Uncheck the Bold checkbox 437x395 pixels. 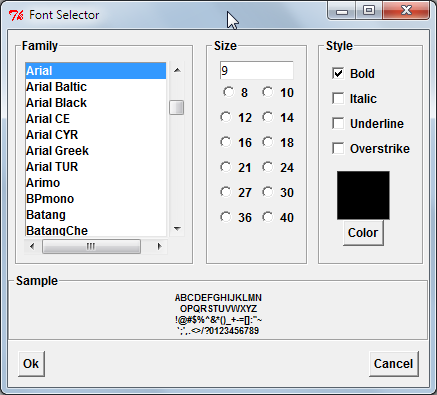point(338,73)
